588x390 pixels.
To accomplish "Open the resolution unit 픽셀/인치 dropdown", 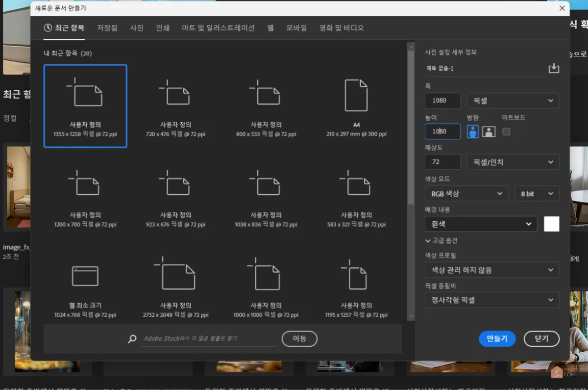I will click(x=513, y=162).
